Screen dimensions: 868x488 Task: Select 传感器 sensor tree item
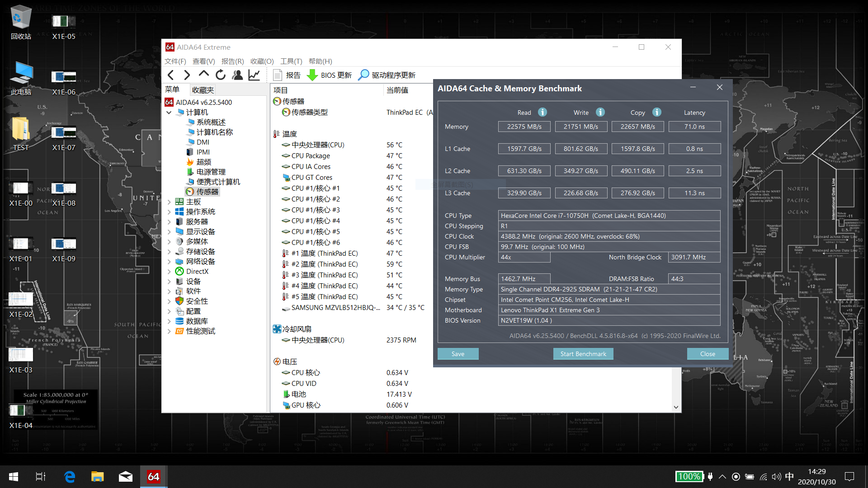pos(207,192)
